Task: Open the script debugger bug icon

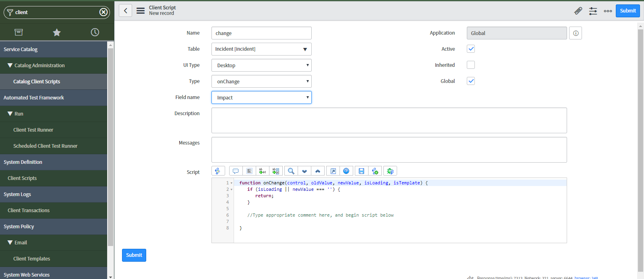Action: coord(390,171)
